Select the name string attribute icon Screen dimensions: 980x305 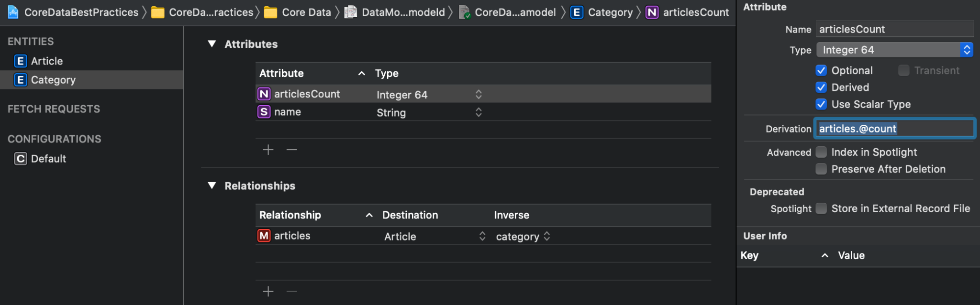pyautogui.click(x=264, y=112)
